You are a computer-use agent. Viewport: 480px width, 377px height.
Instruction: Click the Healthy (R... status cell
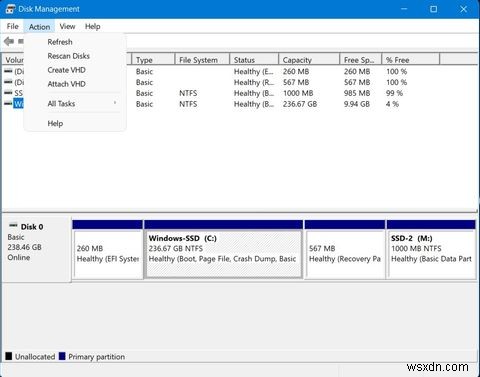(254, 82)
